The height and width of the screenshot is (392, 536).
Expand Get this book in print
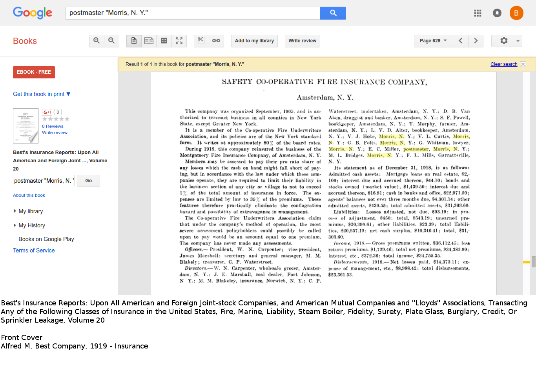pyautogui.click(x=42, y=94)
